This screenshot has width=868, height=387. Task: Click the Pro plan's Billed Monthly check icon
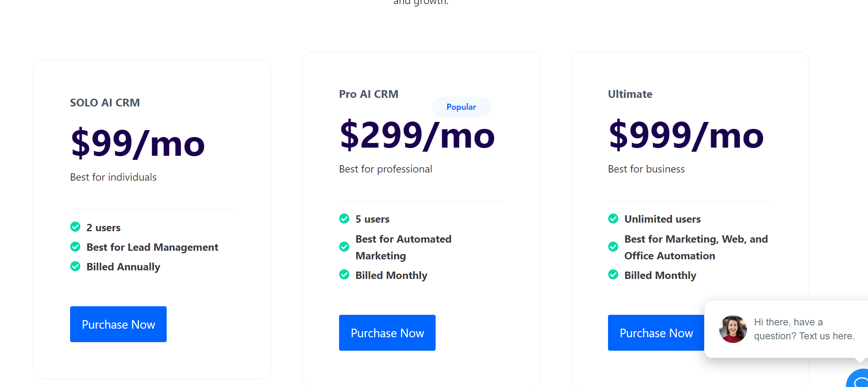pos(344,274)
